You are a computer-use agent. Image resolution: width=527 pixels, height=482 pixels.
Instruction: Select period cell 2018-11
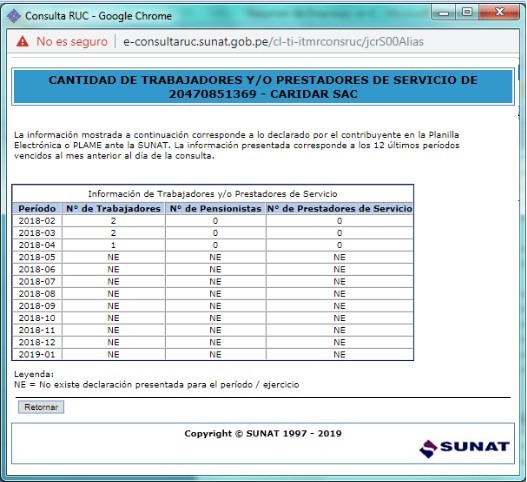[37, 330]
